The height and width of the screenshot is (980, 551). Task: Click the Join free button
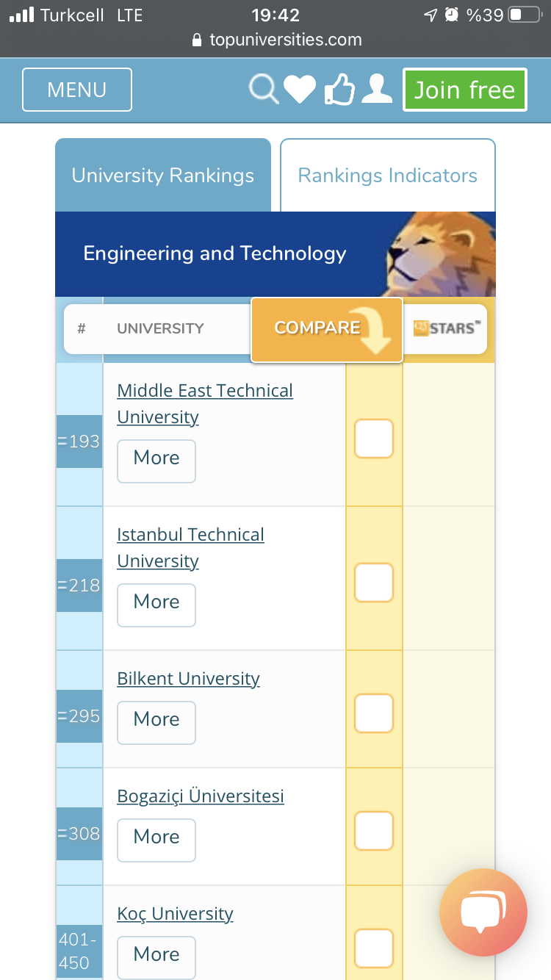click(x=464, y=90)
